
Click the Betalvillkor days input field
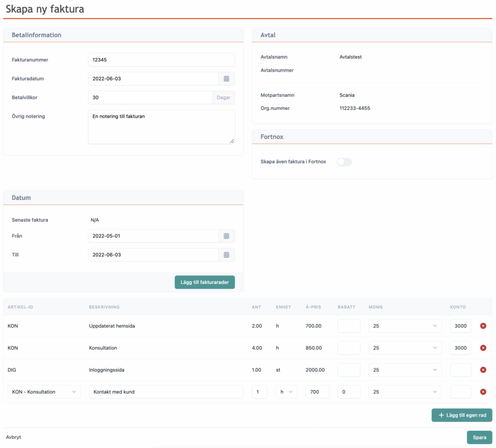[150, 97]
